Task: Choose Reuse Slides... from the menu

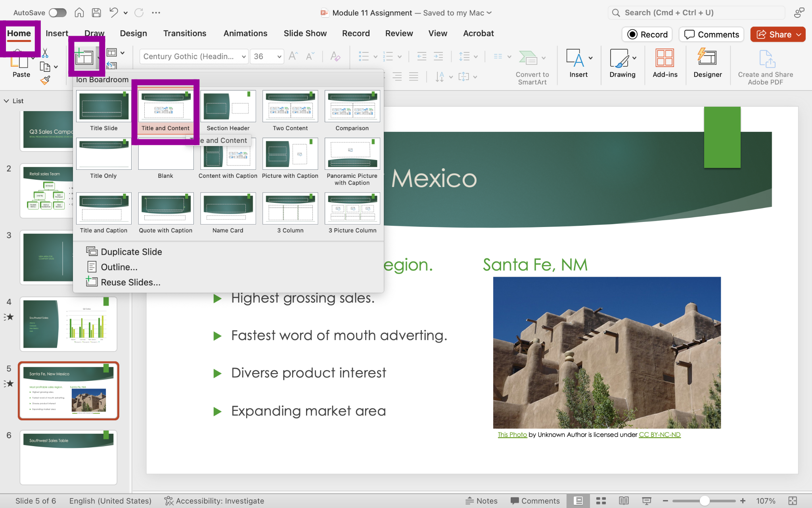Action: click(123, 282)
